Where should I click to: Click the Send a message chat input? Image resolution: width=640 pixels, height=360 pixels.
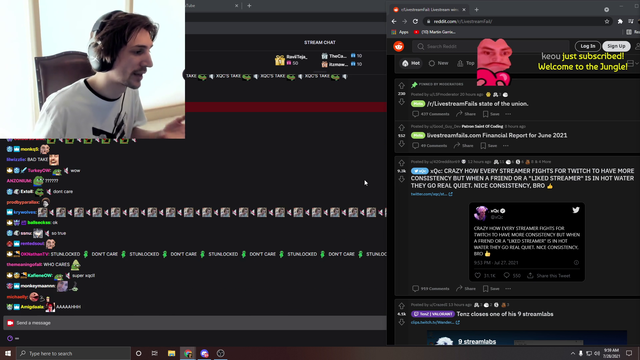(195, 323)
